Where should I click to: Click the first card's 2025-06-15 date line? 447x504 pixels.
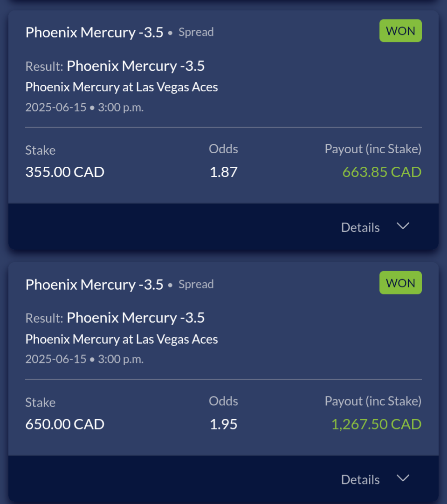[x=84, y=107]
